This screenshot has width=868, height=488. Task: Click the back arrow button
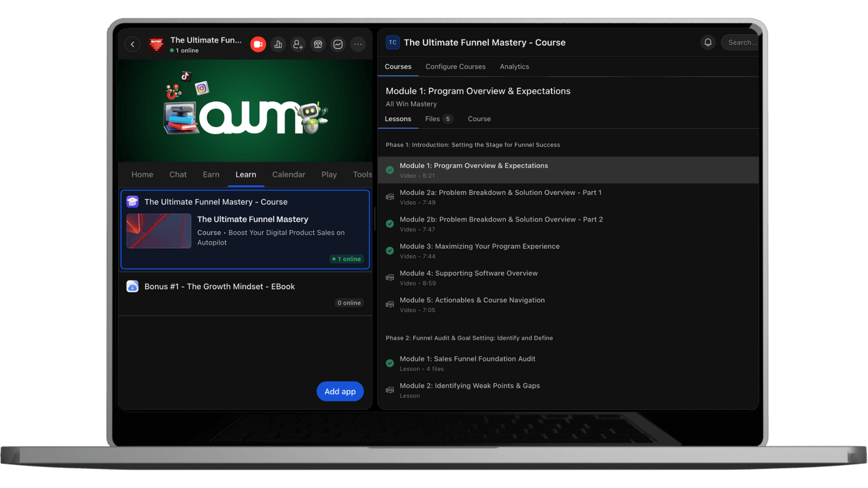point(133,45)
